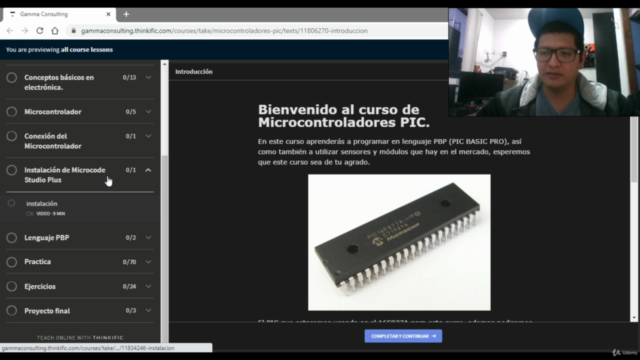Open Conexión del Microcontrolador chapter title
640x360 pixels.
coord(53,141)
